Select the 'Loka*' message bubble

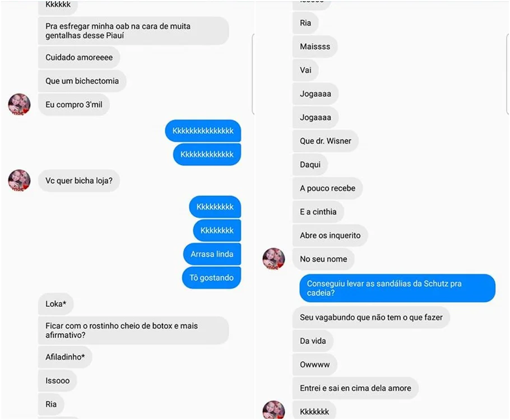(55, 304)
